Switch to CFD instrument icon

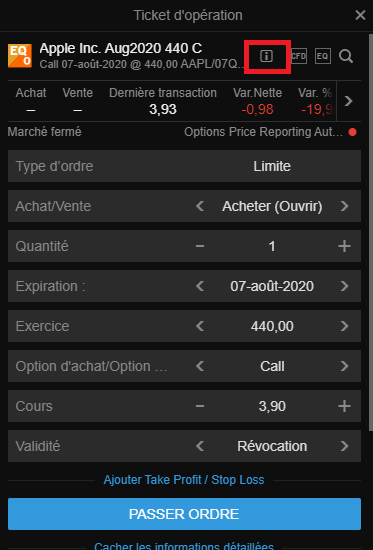(x=299, y=56)
